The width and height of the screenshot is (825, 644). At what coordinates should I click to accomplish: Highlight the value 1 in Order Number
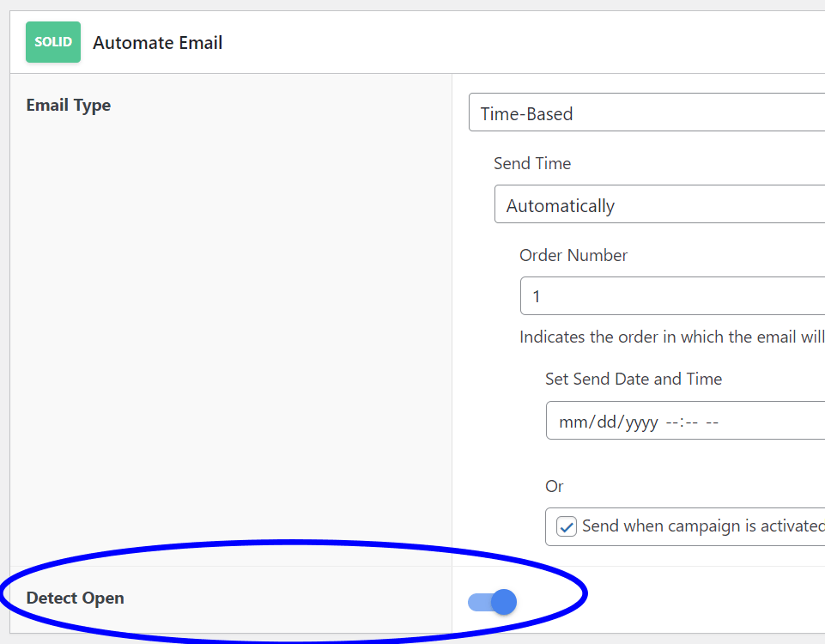(537, 295)
